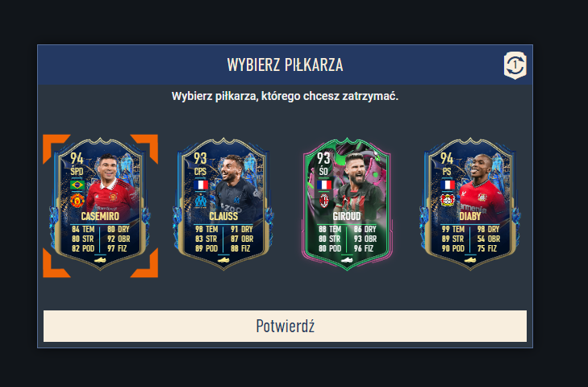Image resolution: width=588 pixels, height=387 pixels.
Task: Select the Diaby player card
Action: pyautogui.click(x=470, y=204)
